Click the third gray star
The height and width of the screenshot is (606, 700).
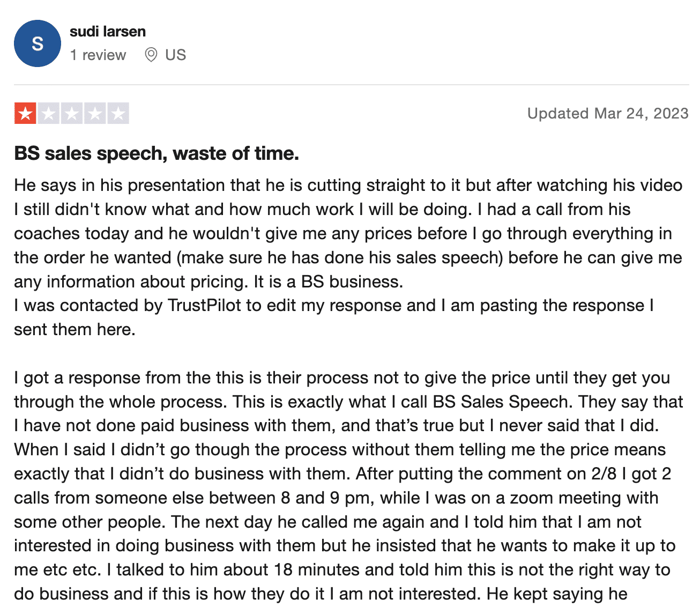pos(72,113)
